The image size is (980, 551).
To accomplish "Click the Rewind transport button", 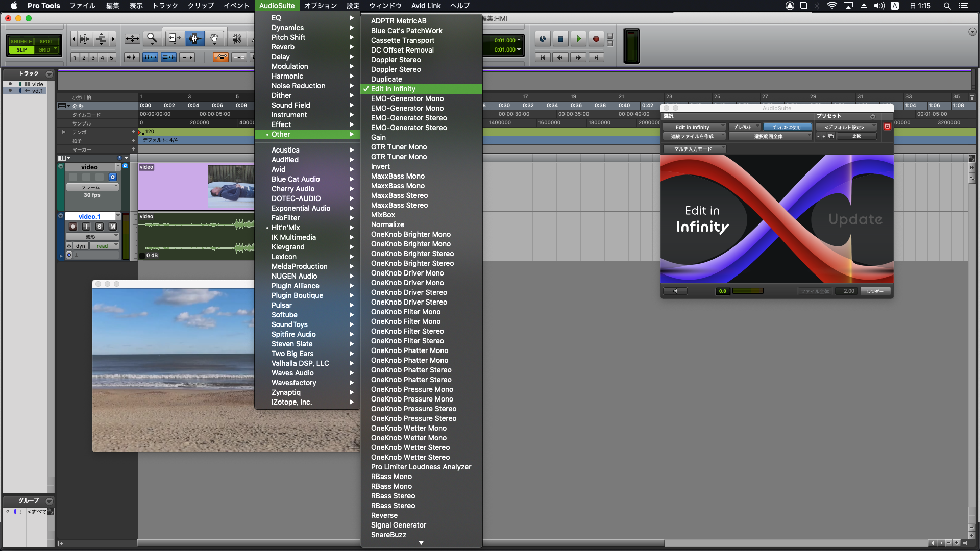I will (560, 58).
